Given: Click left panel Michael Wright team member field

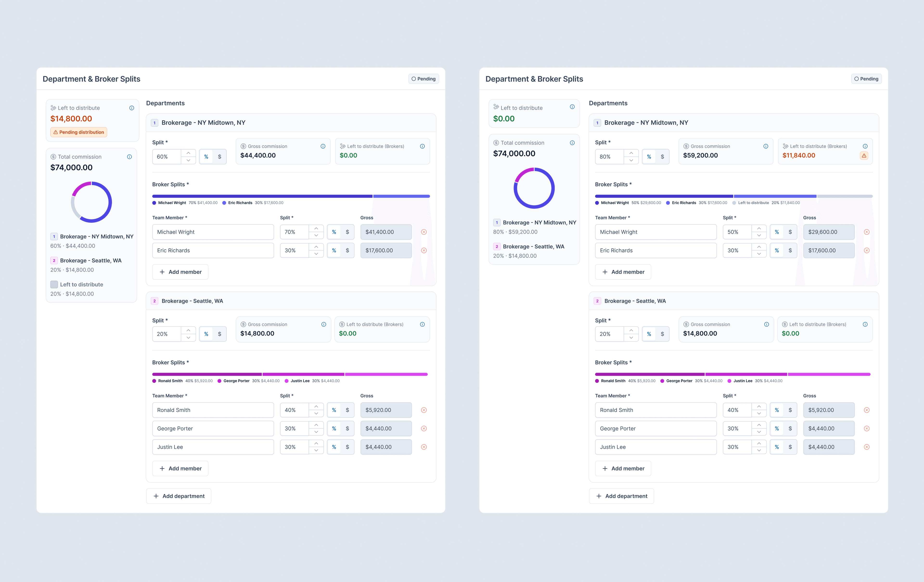Looking at the screenshot, I should (213, 232).
